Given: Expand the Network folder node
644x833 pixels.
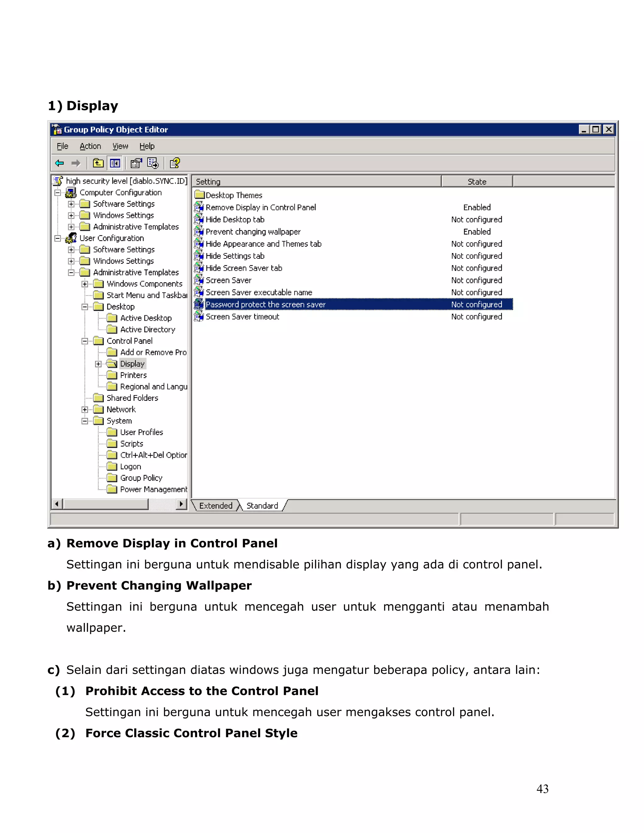Looking at the screenshot, I should (85, 410).
